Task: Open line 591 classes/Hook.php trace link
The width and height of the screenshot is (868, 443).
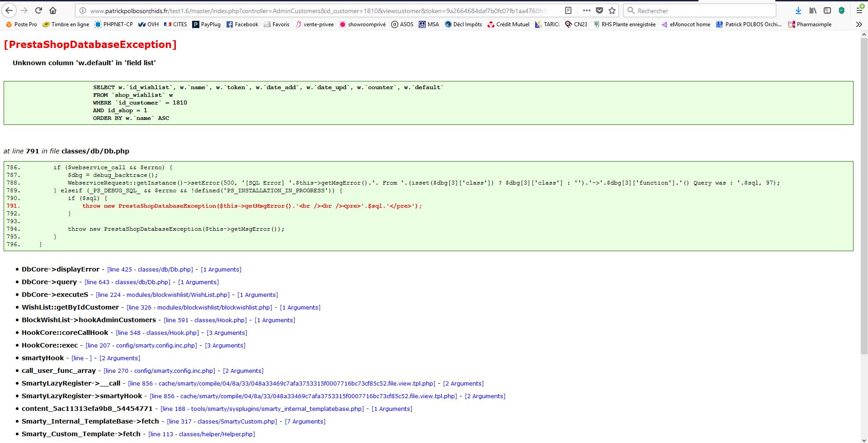Action: pos(205,320)
